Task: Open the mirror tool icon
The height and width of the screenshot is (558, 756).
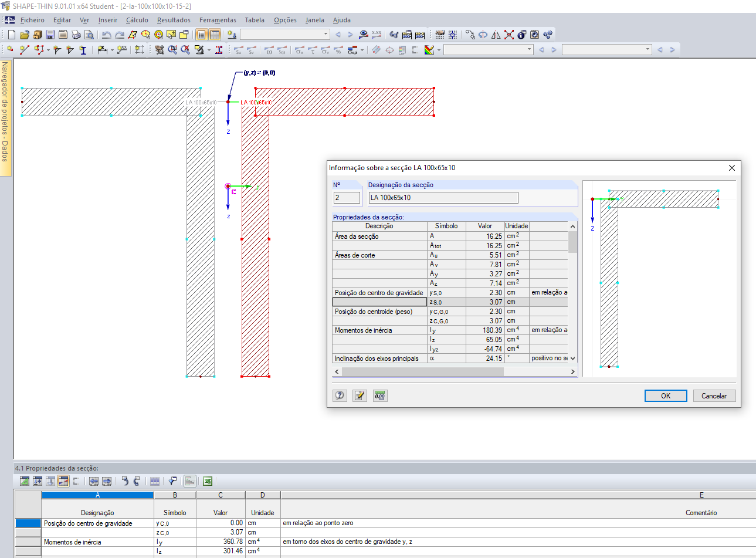Action: (496, 35)
